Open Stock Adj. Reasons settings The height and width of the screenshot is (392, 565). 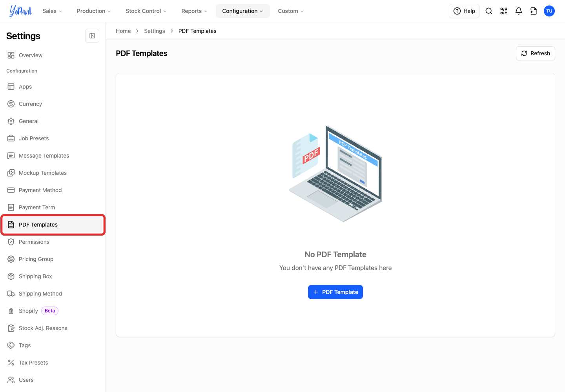(53, 328)
